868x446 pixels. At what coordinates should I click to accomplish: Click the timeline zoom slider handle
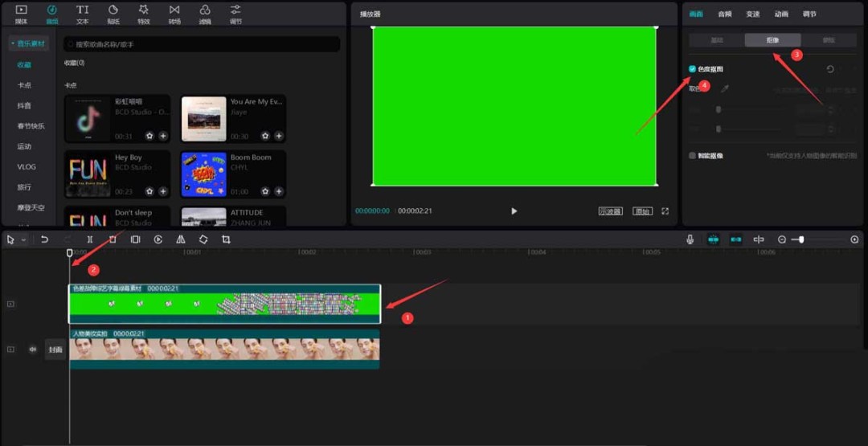(x=800, y=239)
